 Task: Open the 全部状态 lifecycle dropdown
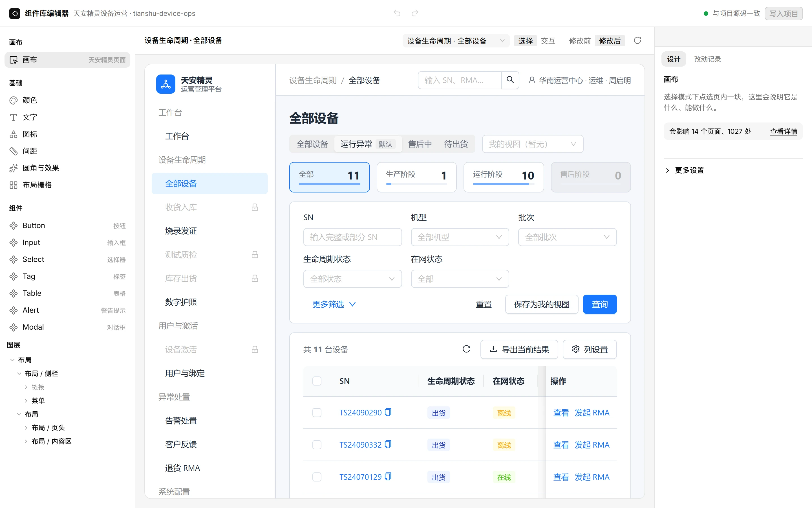[352, 279]
